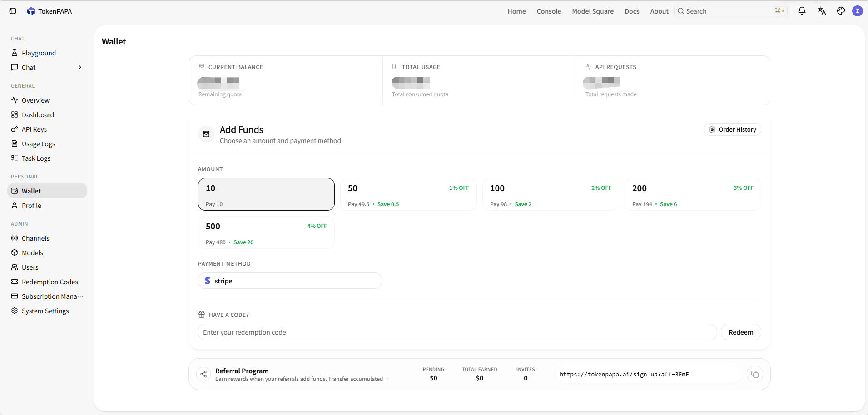
Task: Click the Dashboard grid icon
Action: click(15, 114)
